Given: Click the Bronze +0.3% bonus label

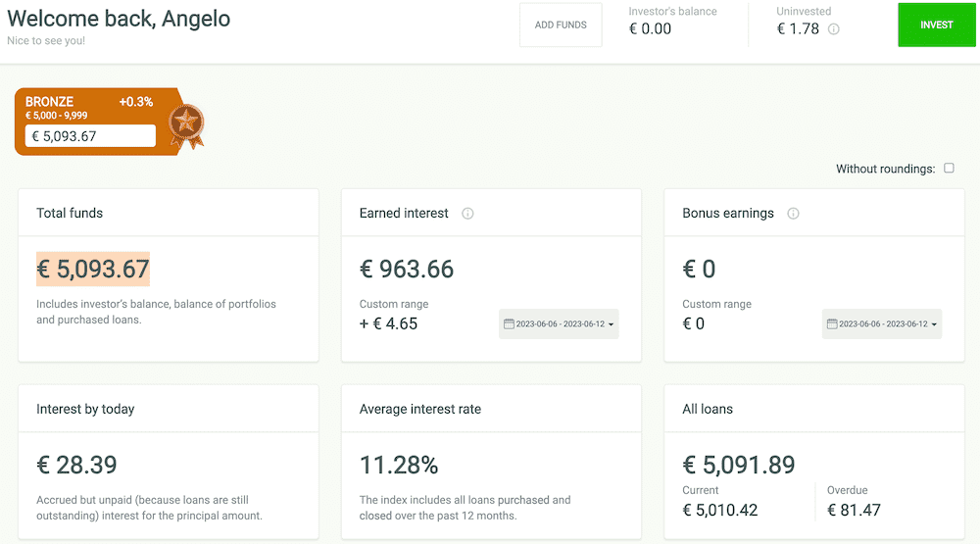Looking at the screenshot, I should click(135, 102).
